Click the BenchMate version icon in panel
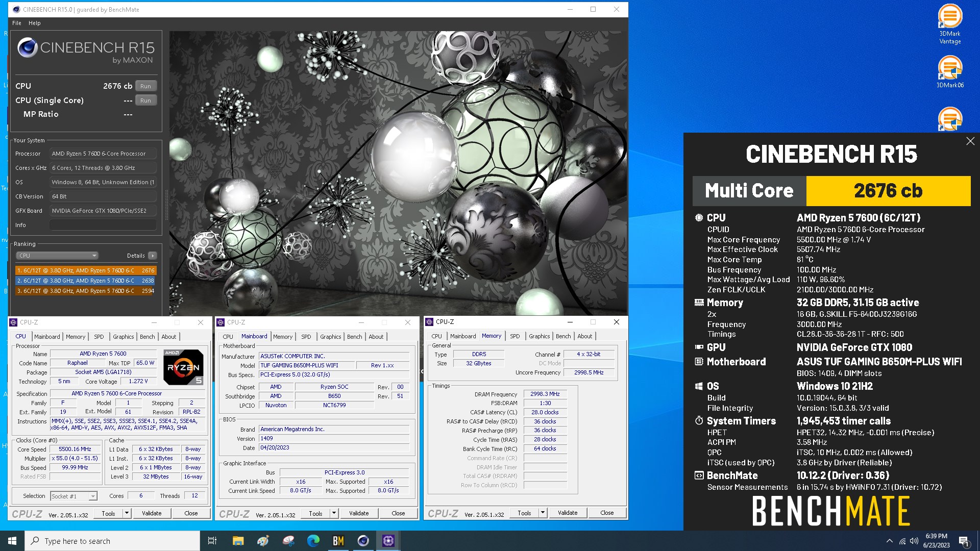The image size is (980, 551). pos(699,475)
